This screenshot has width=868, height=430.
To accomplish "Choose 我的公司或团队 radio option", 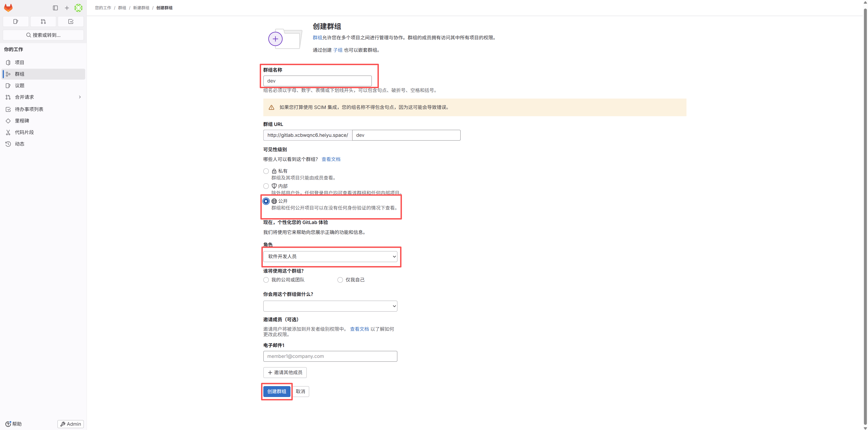I will coord(266,280).
